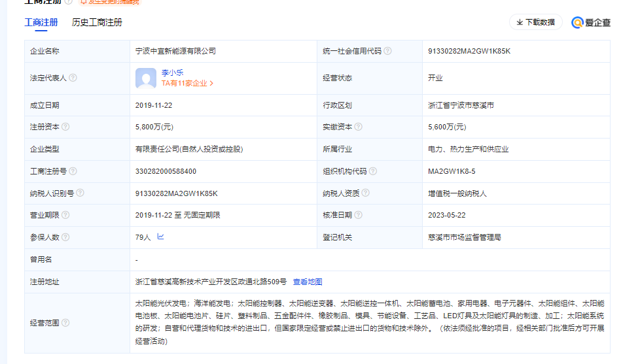
Task: Open the 参保人数 trend chart icon
Action: pyautogui.click(x=160, y=237)
